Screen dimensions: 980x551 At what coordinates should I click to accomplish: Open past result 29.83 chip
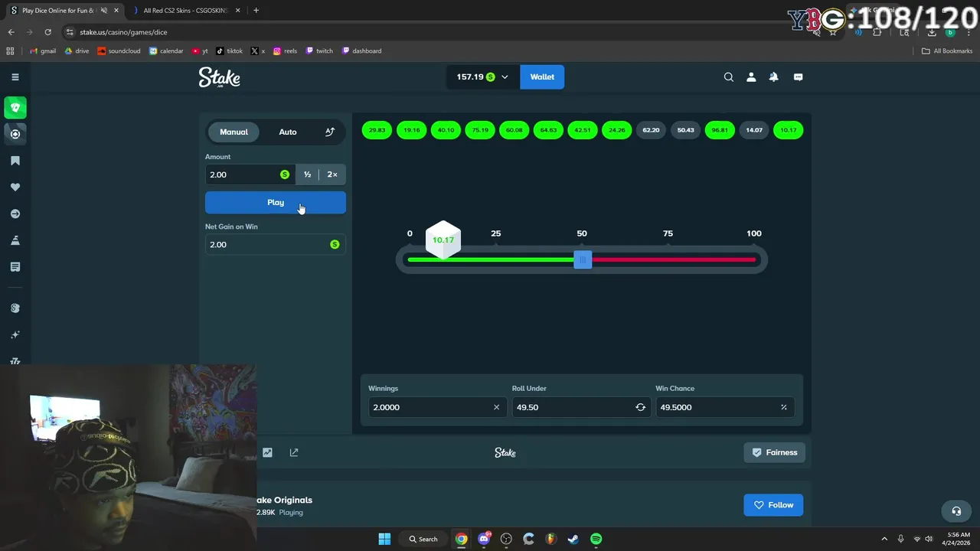pos(377,130)
